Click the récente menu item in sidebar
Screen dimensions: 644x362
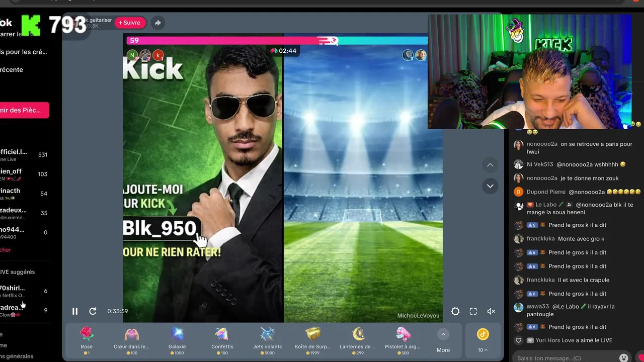click(12, 70)
